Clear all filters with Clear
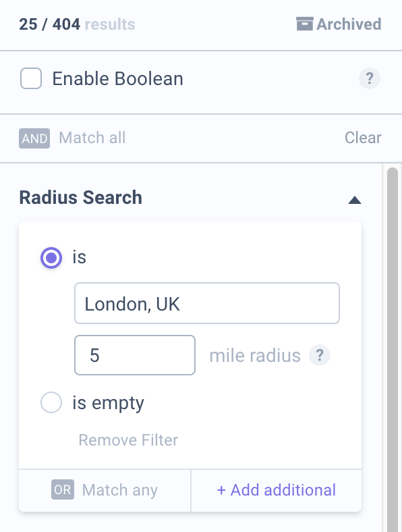This screenshot has height=532, width=402. coord(363,138)
